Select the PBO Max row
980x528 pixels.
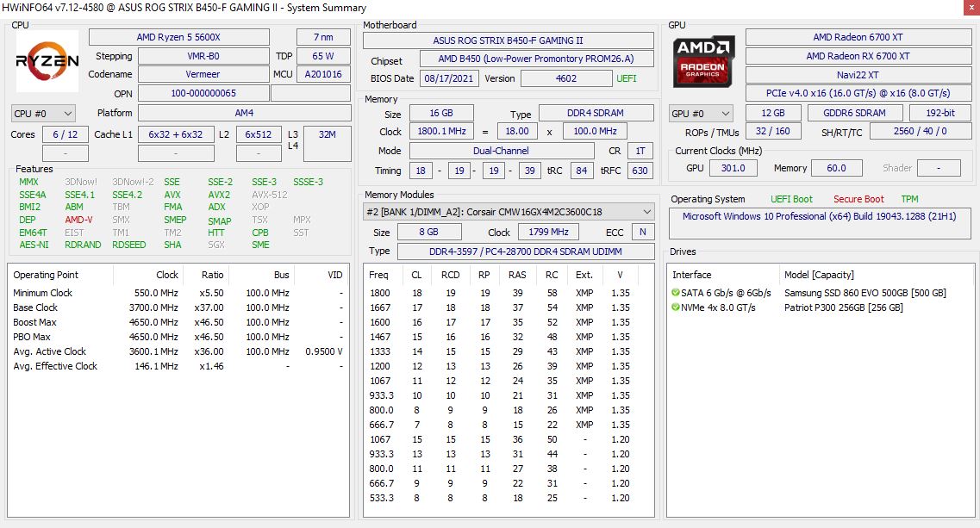[x=178, y=337]
